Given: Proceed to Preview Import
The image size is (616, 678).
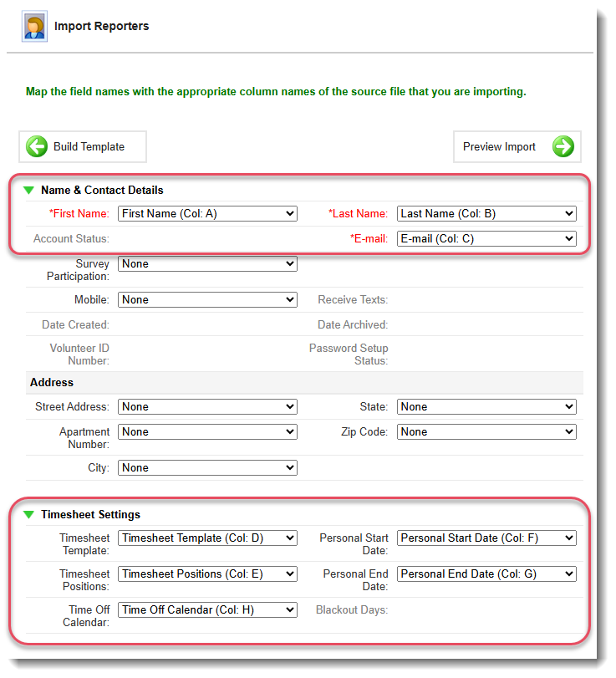Looking at the screenshot, I should (x=517, y=147).
